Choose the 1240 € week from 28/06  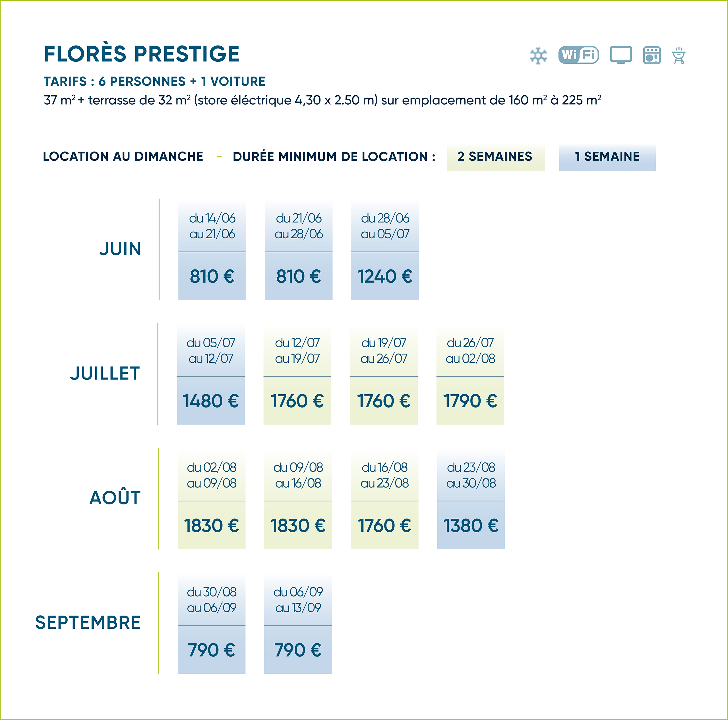[385, 251]
